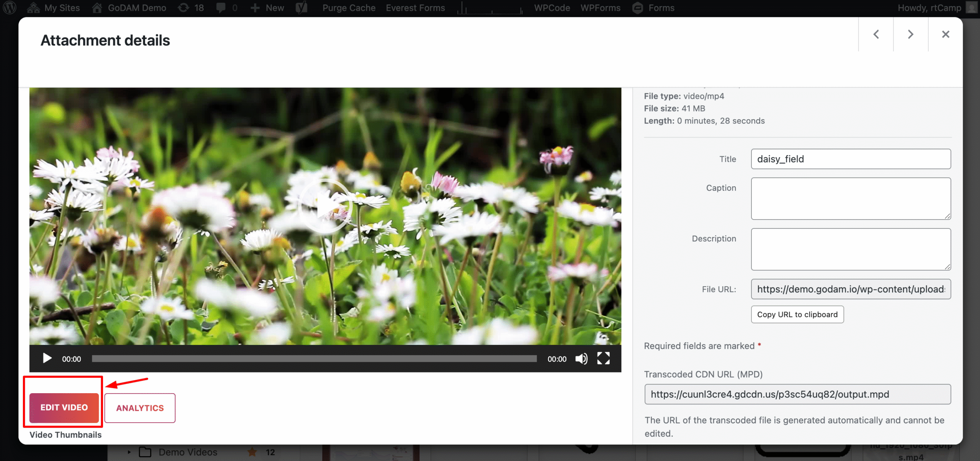The width and height of the screenshot is (980, 461).
Task: Go to the next attachment
Action: [910, 34]
